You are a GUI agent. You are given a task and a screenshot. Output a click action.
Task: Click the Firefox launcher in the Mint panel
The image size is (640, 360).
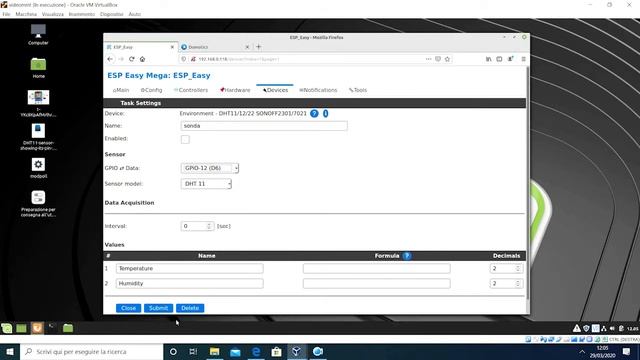(37, 328)
